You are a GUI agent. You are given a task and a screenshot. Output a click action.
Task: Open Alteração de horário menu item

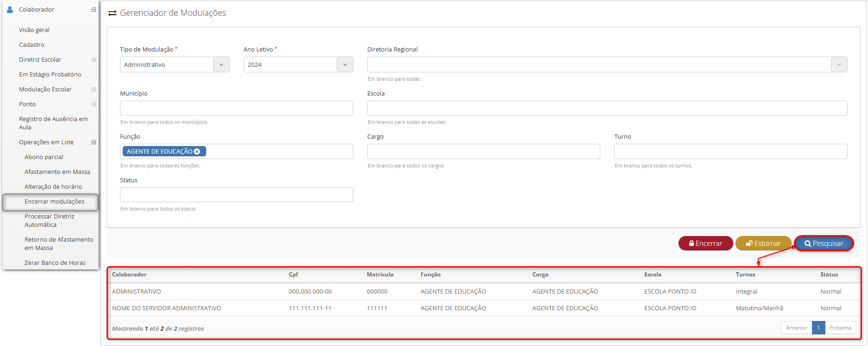[53, 186]
